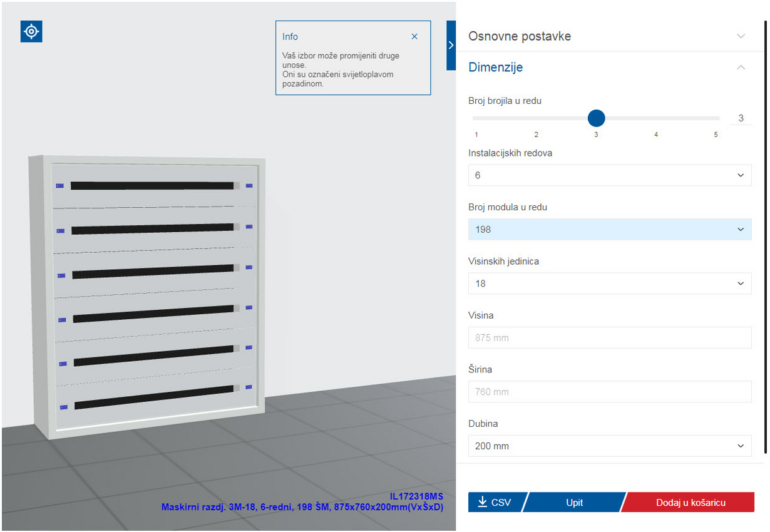This screenshot has height=532, width=770.
Task: Set slider to tick mark 1
Action: [x=476, y=135]
